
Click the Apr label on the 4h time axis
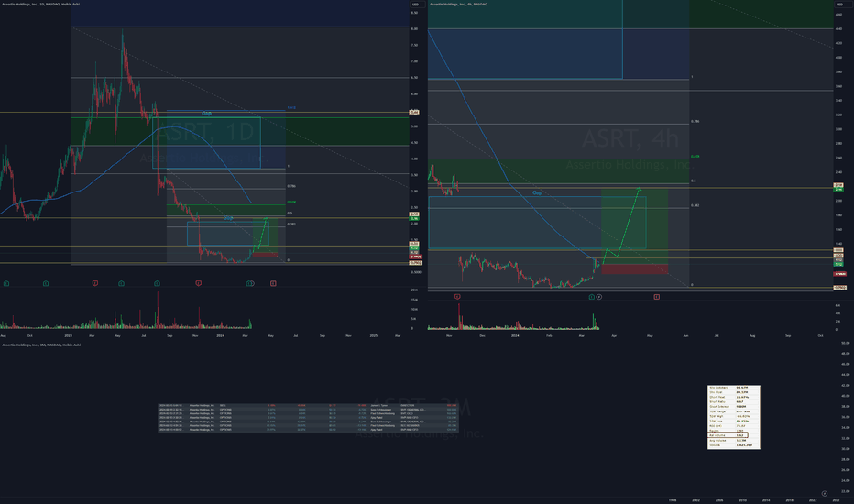pos(614,335)
